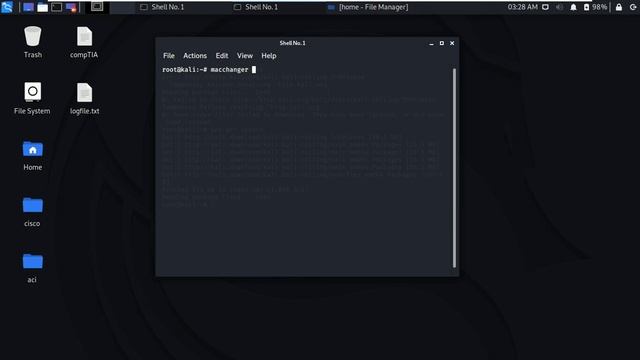The width and height of the screenshot is (640, 360).
Task: Click the workspace switcher thumbnail in panel
Action: [x=97, y=7]
